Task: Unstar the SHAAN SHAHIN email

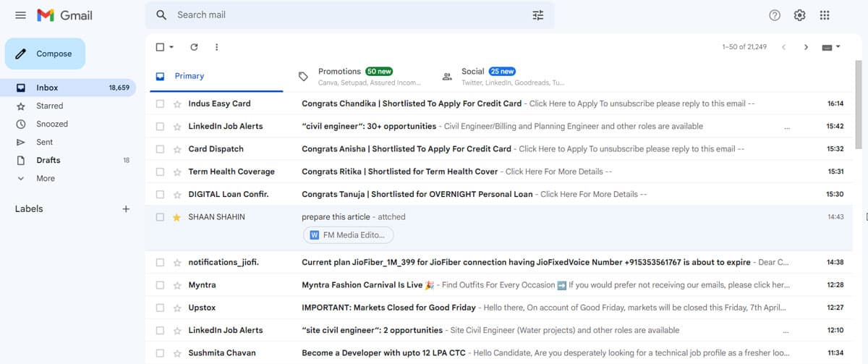Action: [x=176, y=217]
